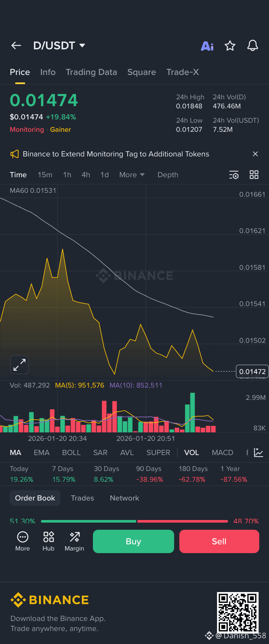269x644 pixels.
Task: Open the chart indicator settings icon
Action: 234,175
